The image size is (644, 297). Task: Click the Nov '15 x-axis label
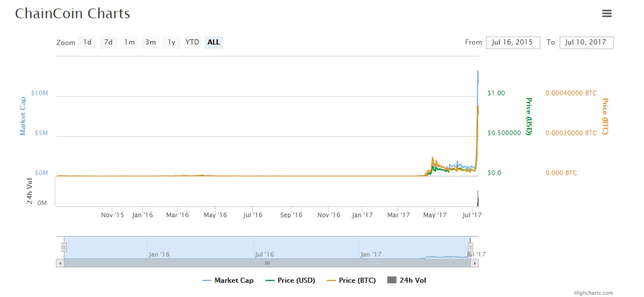112,215
